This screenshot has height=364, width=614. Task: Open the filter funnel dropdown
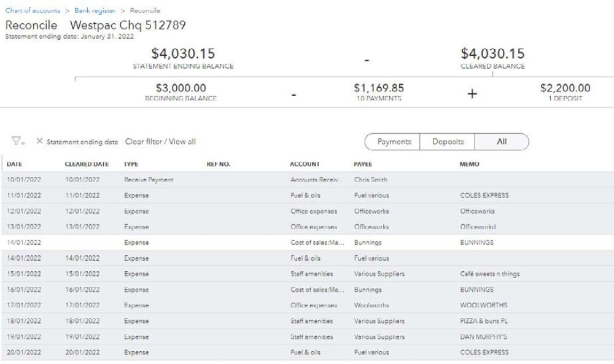tap(18, 141)
